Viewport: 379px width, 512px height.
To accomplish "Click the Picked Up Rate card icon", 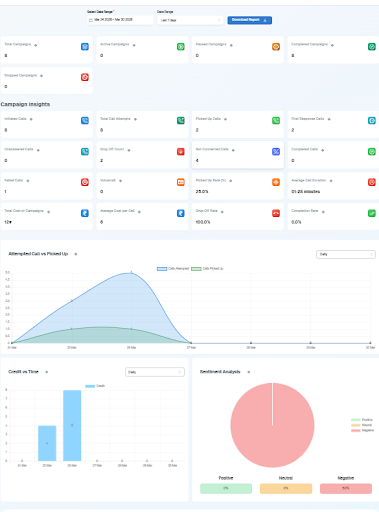I will (276, 182).
